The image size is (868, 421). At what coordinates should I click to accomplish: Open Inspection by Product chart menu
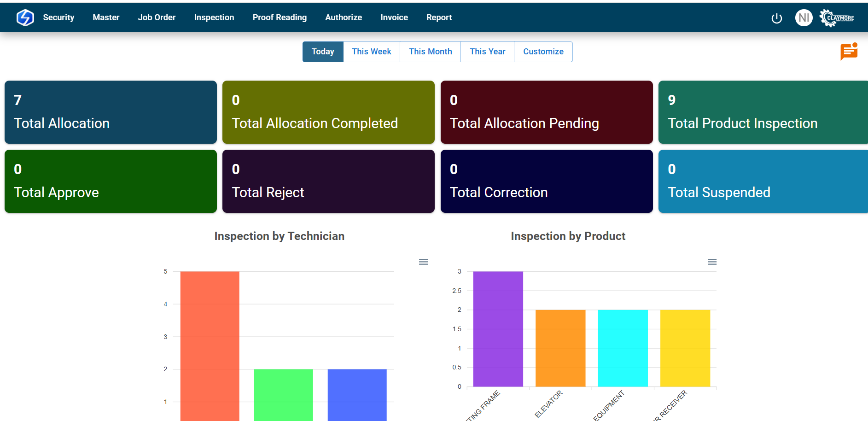coord(712,262)
